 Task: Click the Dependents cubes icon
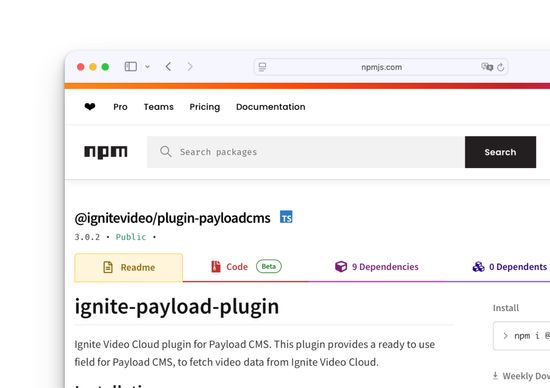coord(478,267)
